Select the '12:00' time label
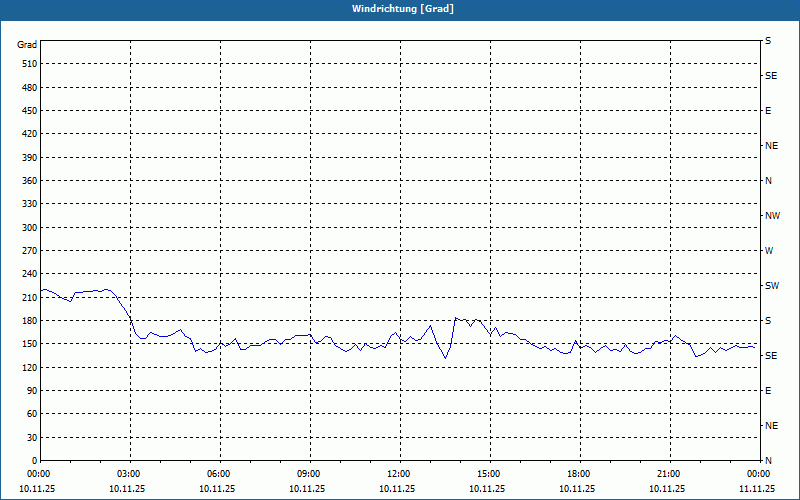The width and height of the screenshot is (800, 500). [400, 474]
